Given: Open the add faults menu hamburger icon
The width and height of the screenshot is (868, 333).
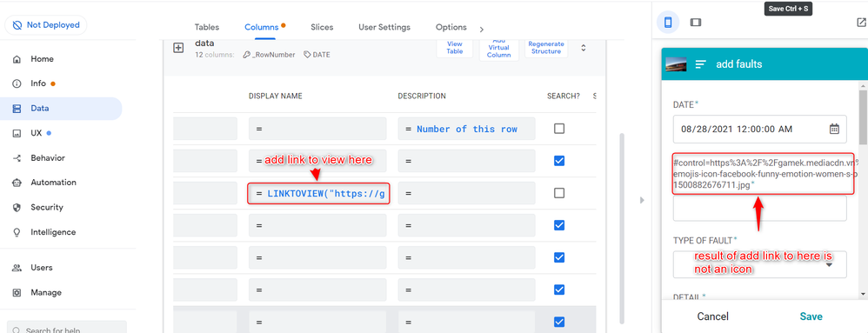Looking at the screenshot, I should (x=700, y=64).
